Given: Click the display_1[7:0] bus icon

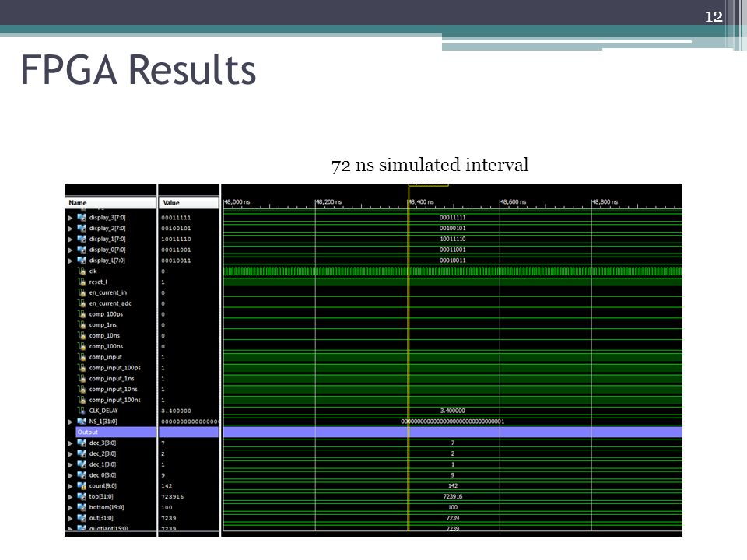Looking at the screenshot, I should 82,239.
